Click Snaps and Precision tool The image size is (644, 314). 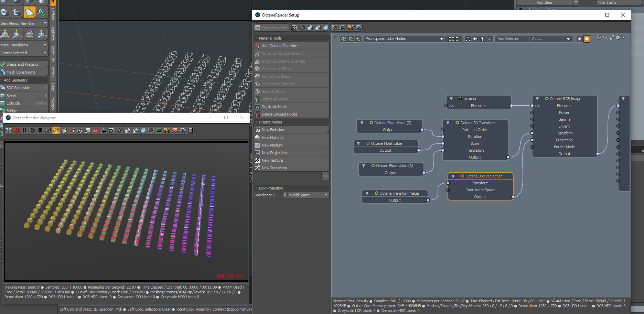24,64
